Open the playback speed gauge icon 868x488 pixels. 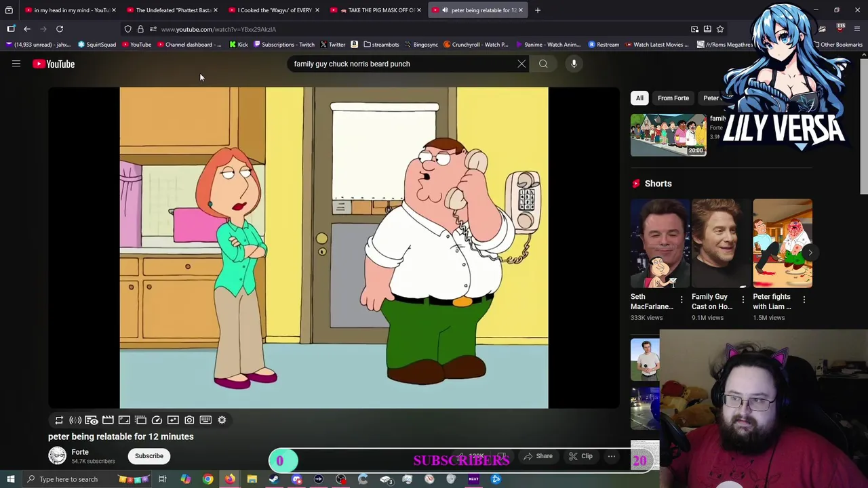tap(157, 420)
